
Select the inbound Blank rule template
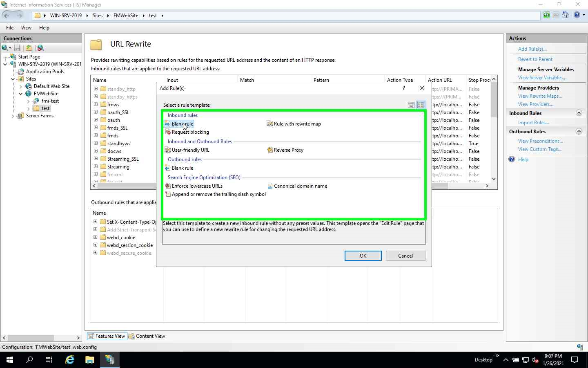tap(182, 123)
